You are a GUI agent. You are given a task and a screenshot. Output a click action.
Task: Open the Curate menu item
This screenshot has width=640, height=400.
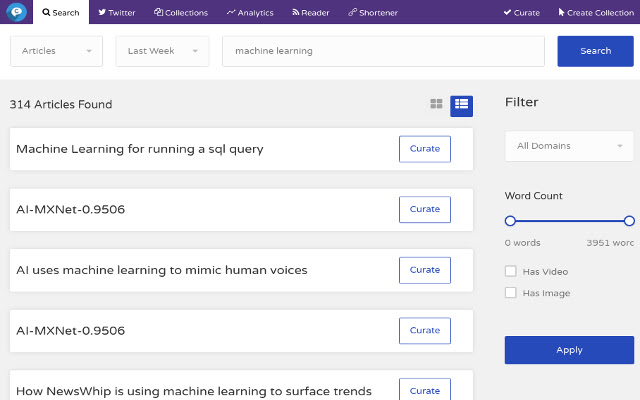coord(524,13)
